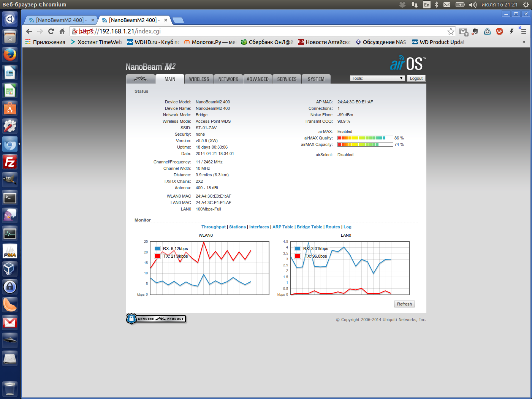Show hidden bookmarks with the chevron
The height and width of the screenshot is (399, 532).
coord(524,42)
